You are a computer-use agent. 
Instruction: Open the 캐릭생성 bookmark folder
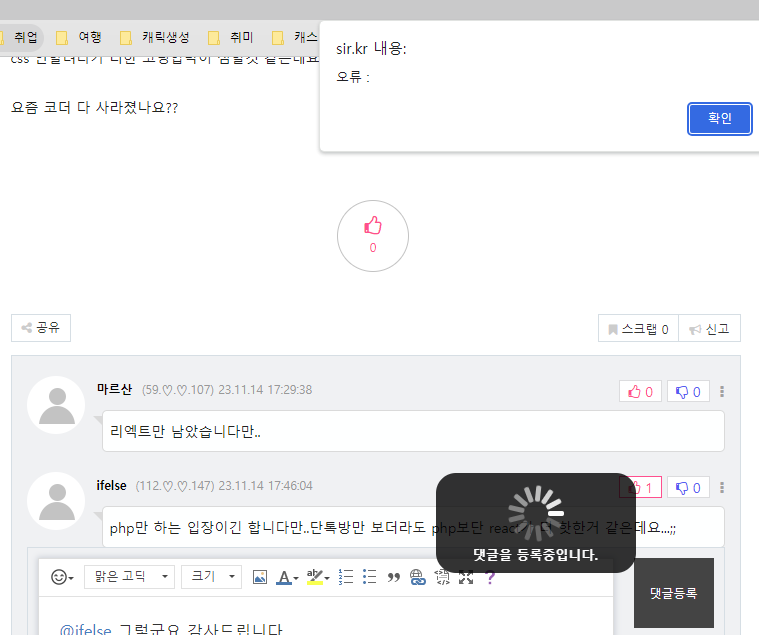154,38
